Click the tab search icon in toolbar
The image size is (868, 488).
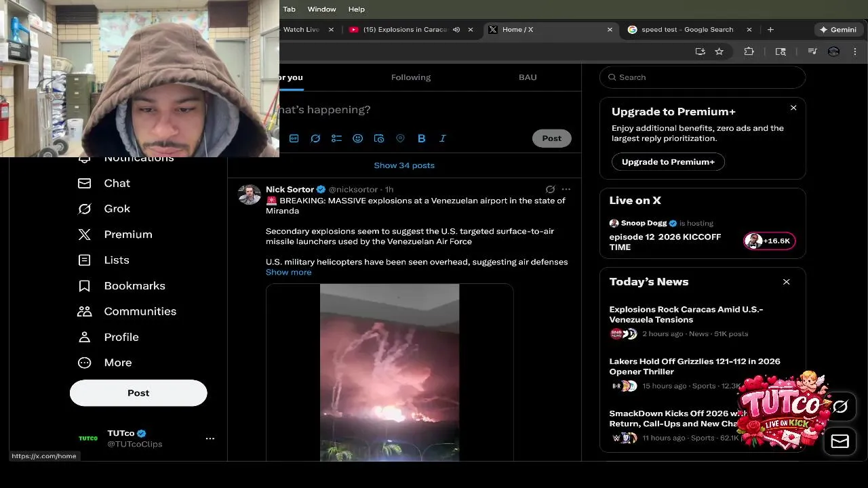pyautogui.click(x=781, y=52)
